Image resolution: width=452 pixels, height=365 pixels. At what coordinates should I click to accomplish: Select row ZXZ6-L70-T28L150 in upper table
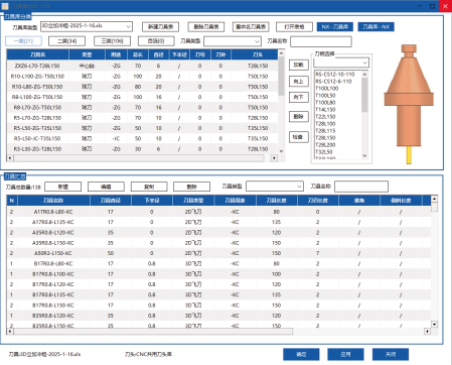coord(142,66)
